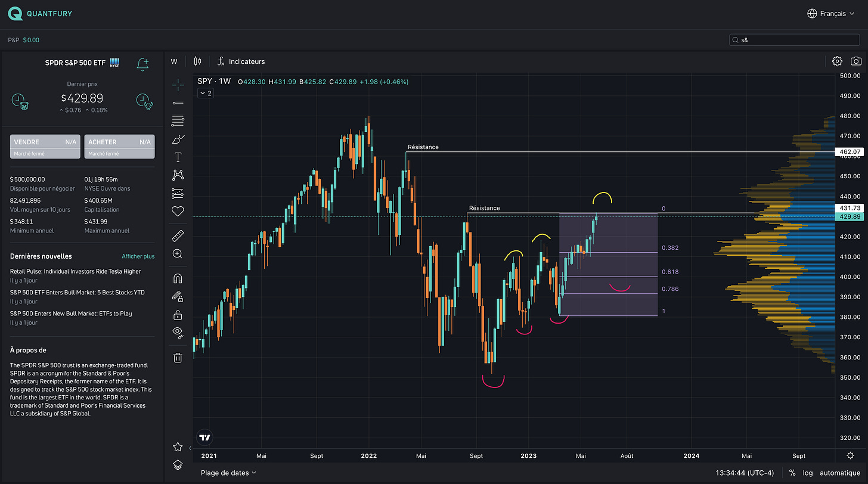Collapse the indicator legend showing 2

pos(206,93)
